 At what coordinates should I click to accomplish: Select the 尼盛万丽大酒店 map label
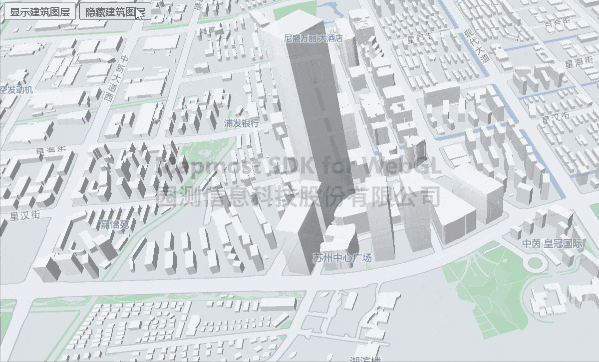point(313,38)
